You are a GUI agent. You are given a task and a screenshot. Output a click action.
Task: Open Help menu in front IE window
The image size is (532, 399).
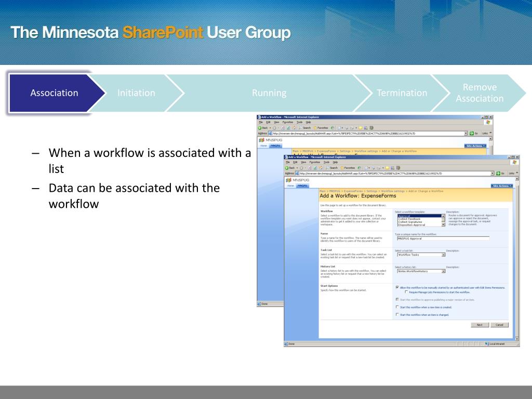[x=335, y=162]
